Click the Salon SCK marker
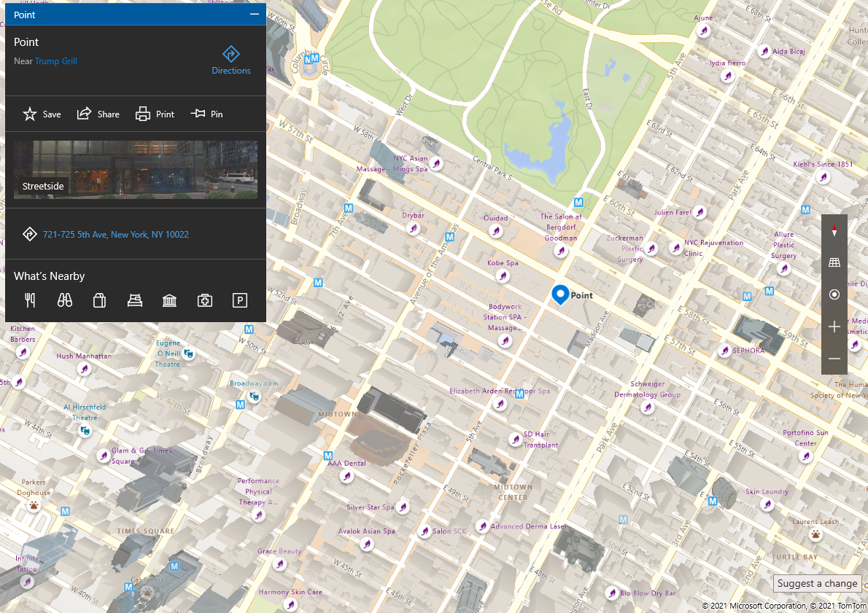The width and height of the screenshot is (868, 613). pos(425,531)
